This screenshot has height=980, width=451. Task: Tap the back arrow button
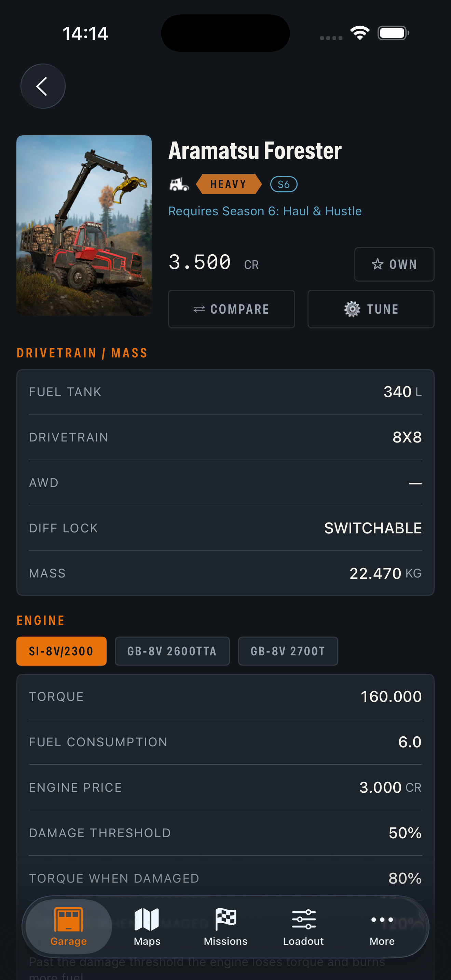pyautogui.click(x=43, y=86)
